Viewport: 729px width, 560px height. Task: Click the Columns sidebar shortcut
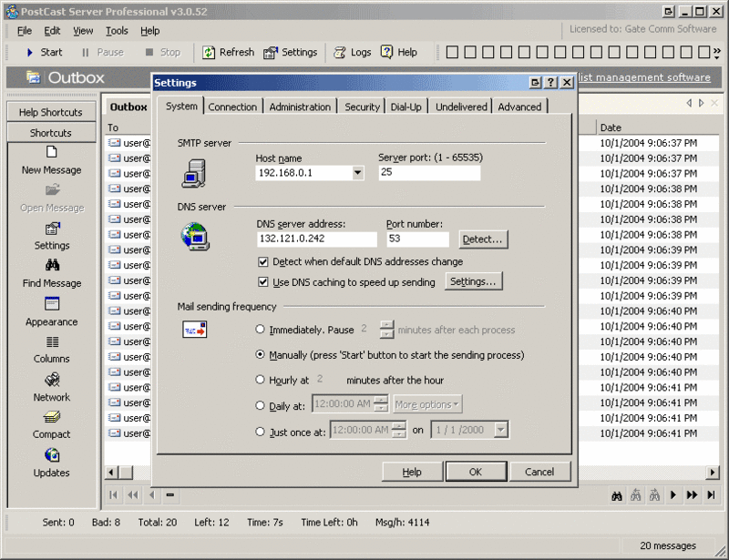pos(52,350)
